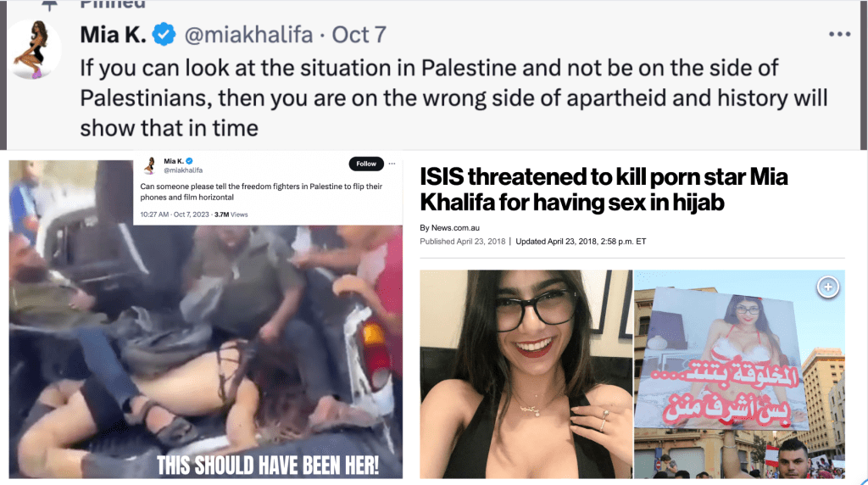868x485 pixels.
Task: Open the left article photo with glasses
Action: pyautogui.click(x=526, y=374)
